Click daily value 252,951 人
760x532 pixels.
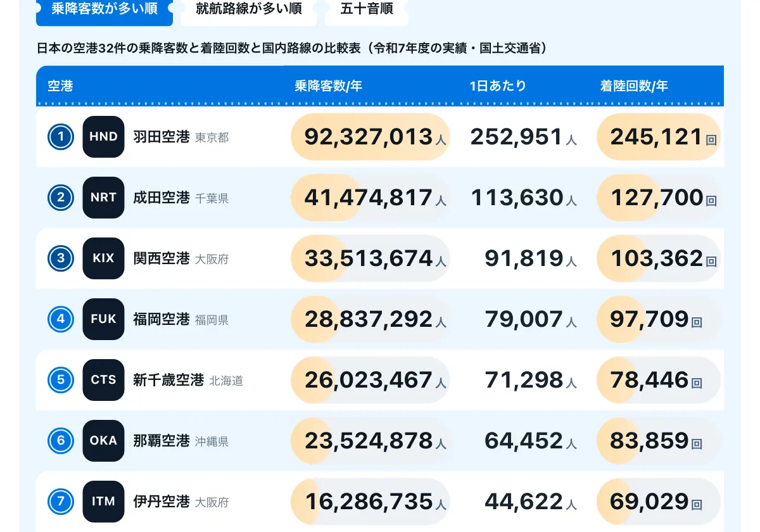(523, 137)
